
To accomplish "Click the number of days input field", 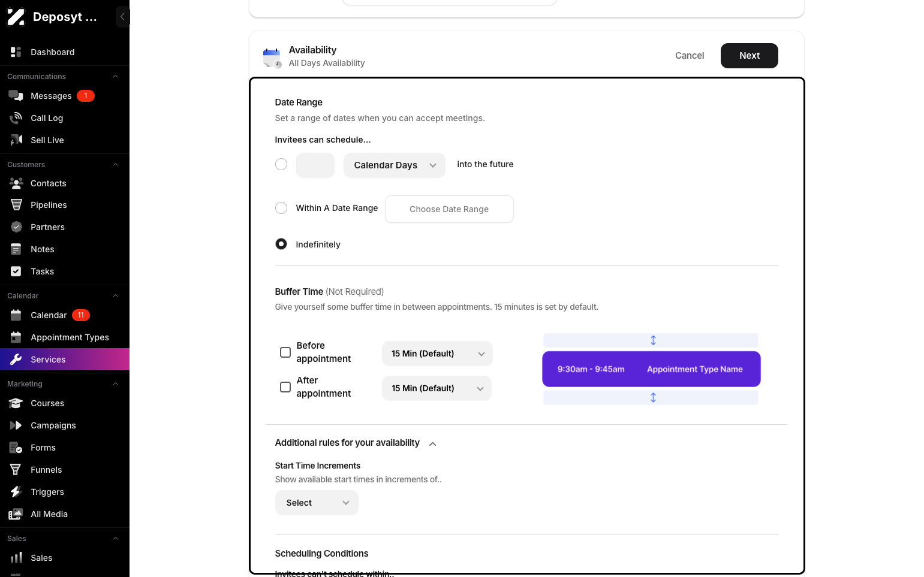I will point(315,165).
